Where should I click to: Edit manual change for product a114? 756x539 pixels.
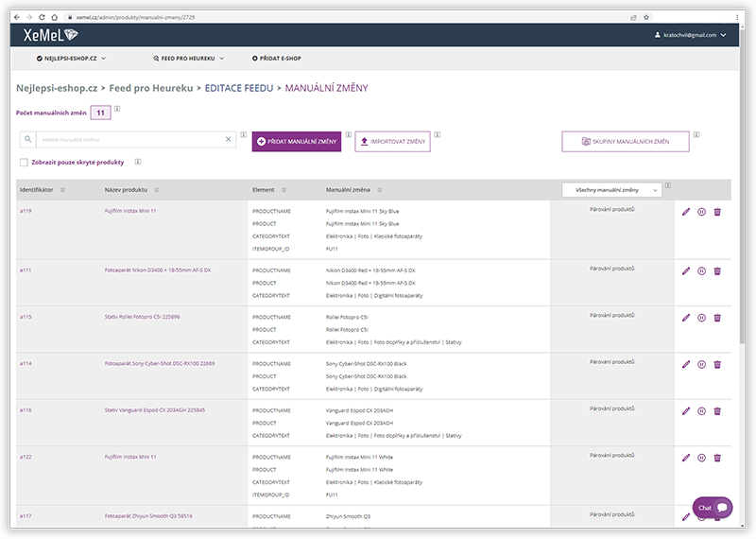(686, 364)
